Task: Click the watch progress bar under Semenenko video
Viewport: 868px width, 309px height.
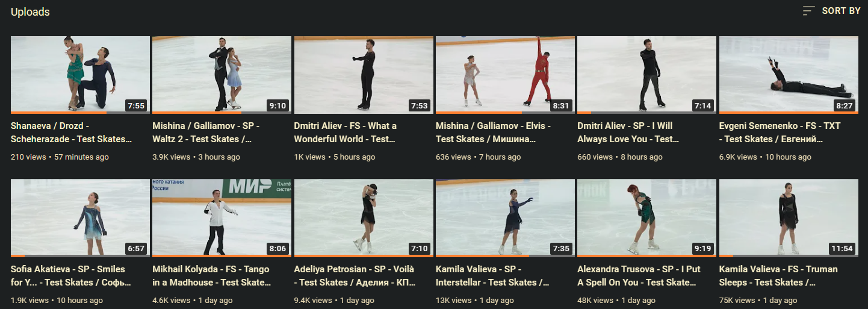Action: (x=789, y=113)
